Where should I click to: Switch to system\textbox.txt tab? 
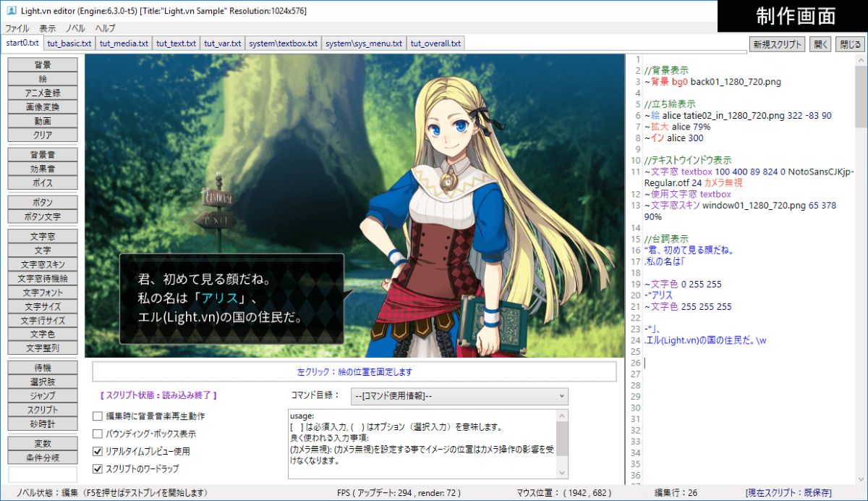click(x=283, y=43)
